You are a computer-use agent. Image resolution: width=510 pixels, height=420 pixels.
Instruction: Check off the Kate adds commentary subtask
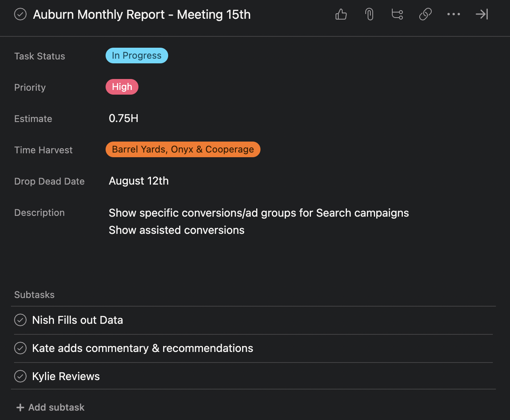(20, 348)
